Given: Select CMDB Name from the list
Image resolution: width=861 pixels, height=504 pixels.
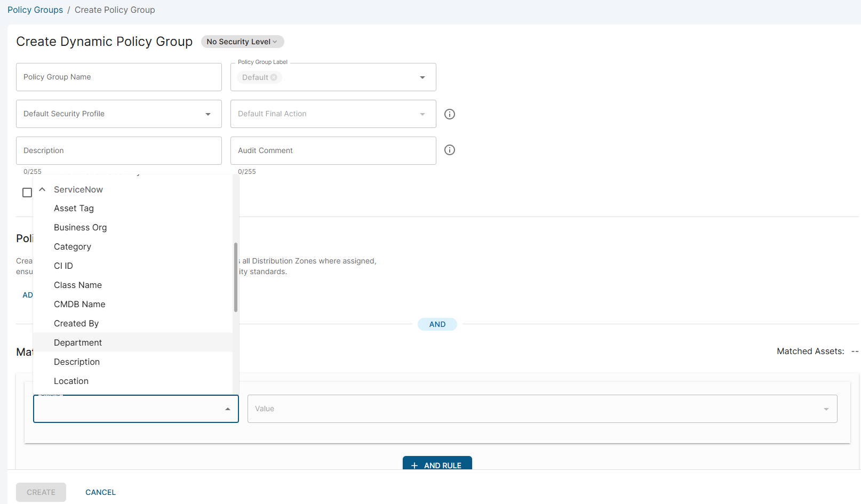Looking at the screenshot, I should point(79,304).
